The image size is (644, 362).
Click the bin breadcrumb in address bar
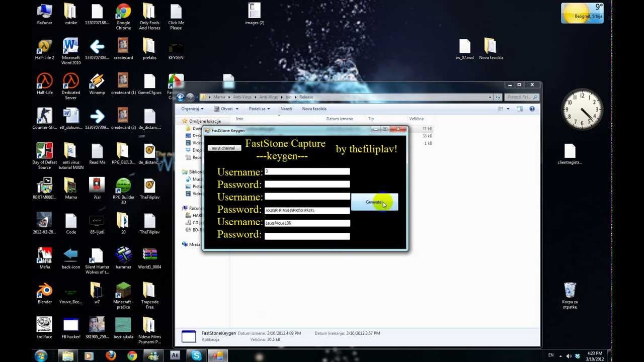288,97
